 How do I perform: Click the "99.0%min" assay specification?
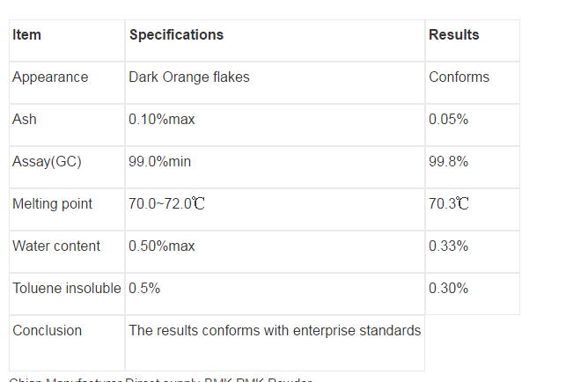pyautogui.click(x=160, y=162)
